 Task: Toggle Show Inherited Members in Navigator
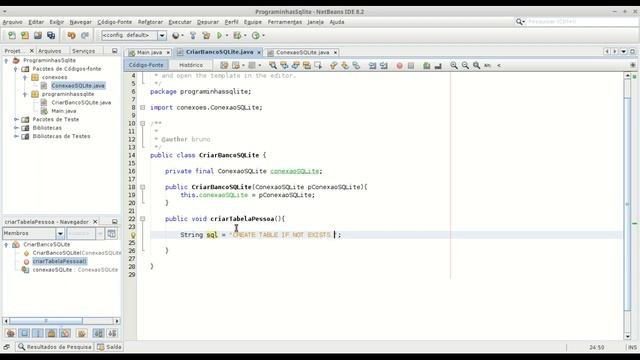pyautogui.click(x=11, y=333)
